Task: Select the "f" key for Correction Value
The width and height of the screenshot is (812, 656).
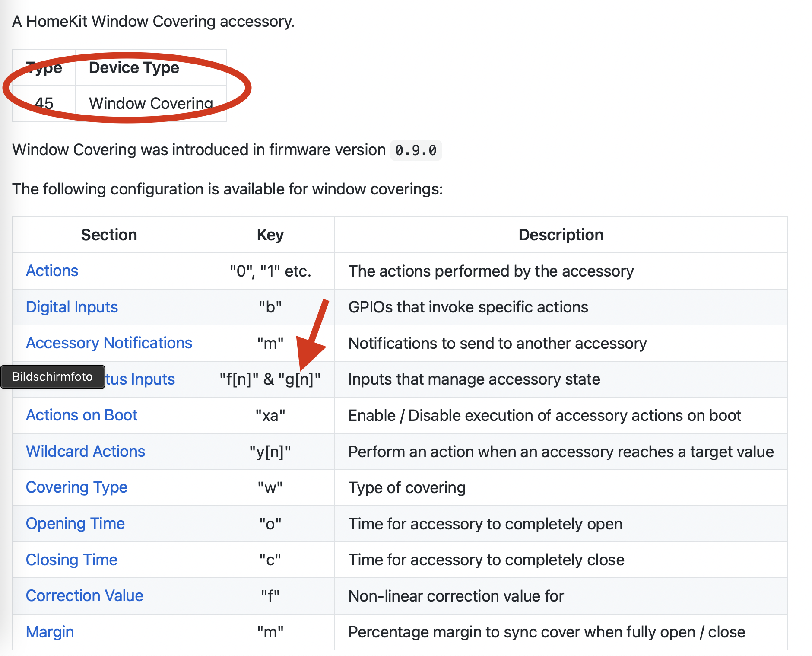Action: pos(270,596)
